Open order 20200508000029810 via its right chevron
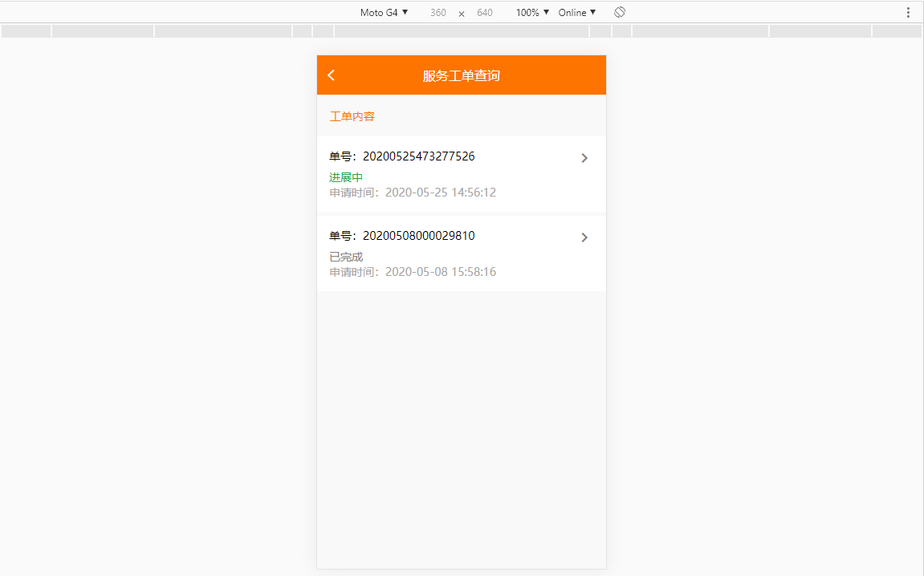Viewport: 924px width, 576px height. pos(584,237)
